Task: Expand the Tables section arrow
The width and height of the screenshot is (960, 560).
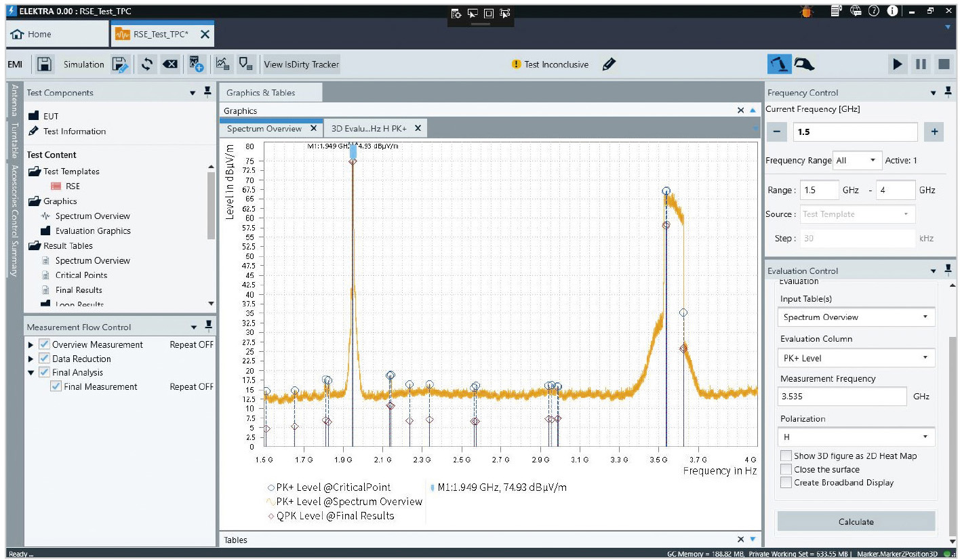Action: tap(752, 540)
